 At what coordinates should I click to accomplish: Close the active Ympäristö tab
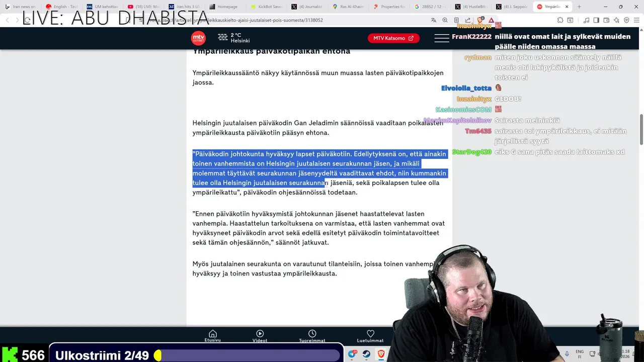[567, 7]
